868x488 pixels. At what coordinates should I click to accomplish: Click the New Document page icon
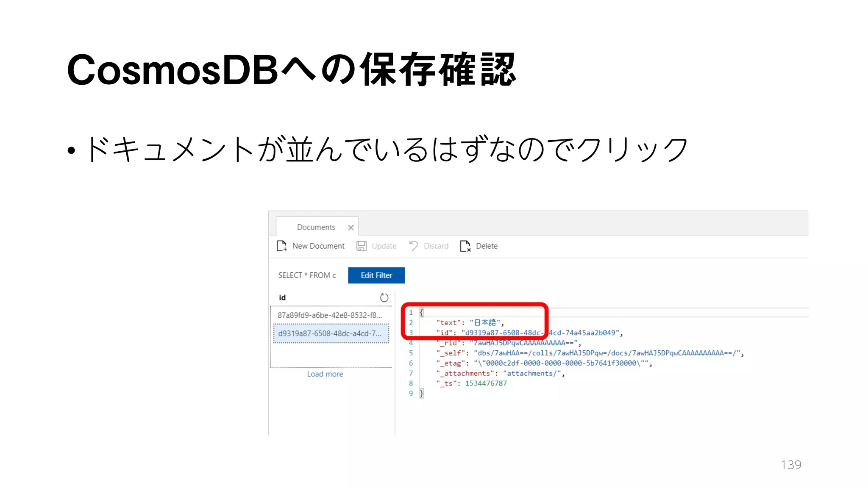tap(282, 246)
